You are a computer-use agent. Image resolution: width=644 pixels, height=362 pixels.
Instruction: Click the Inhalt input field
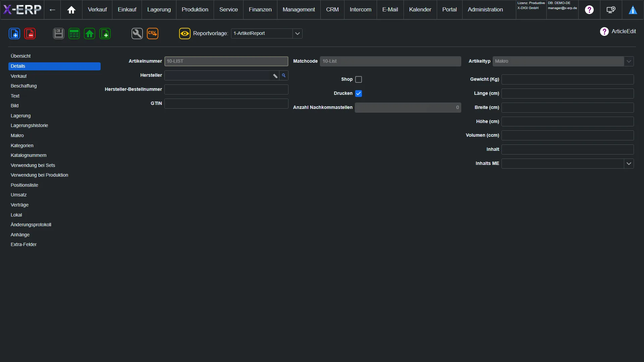(x=568, y=149)
